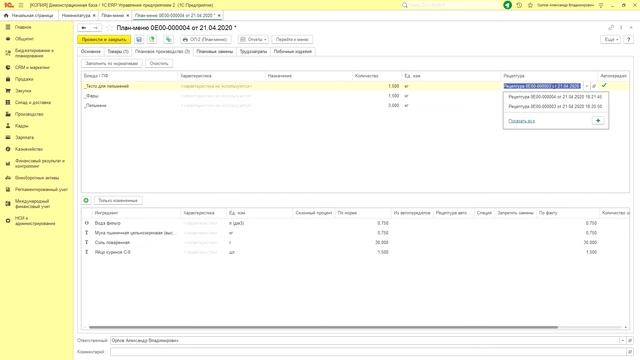Screen dimensions: 640x360
Task: Open the Казначейство sidebar section
Action: point(29,149)
